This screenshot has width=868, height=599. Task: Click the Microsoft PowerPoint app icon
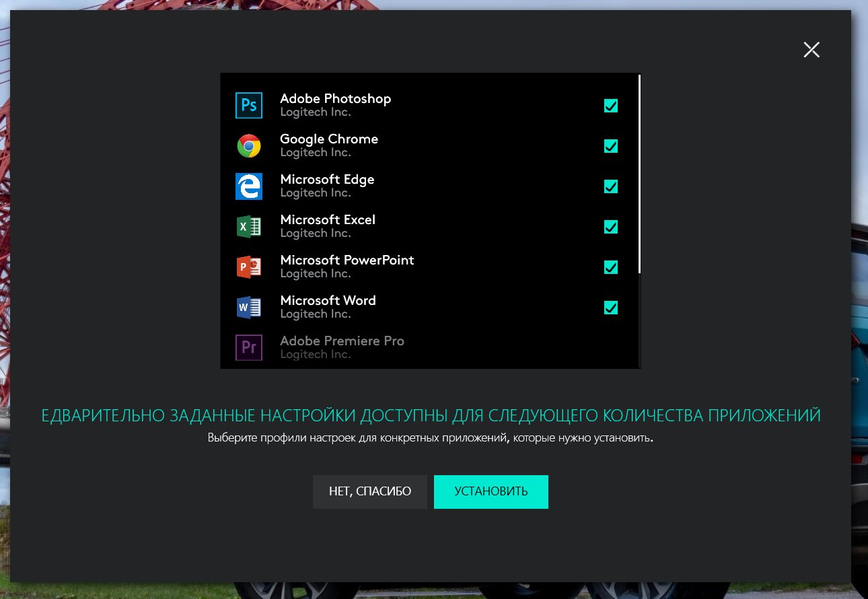(248, 267)
